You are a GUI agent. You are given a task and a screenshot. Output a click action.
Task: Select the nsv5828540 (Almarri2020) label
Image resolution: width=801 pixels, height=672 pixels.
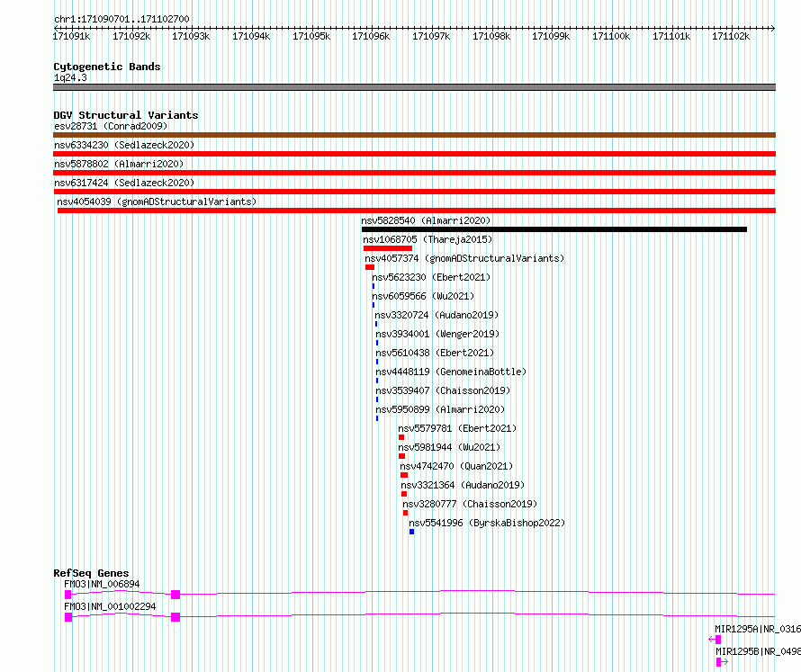426,220
